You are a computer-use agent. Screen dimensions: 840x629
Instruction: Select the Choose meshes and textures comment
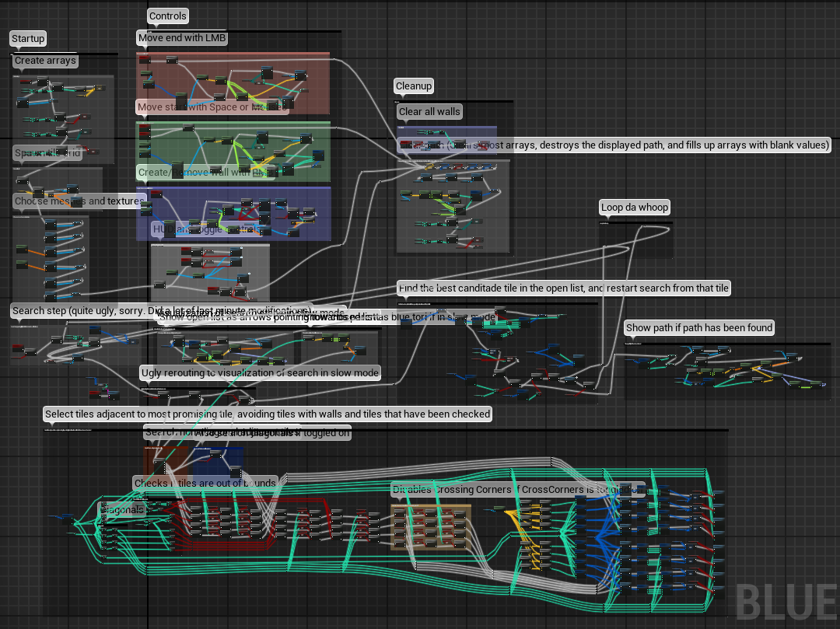click(x=79, y=201)
